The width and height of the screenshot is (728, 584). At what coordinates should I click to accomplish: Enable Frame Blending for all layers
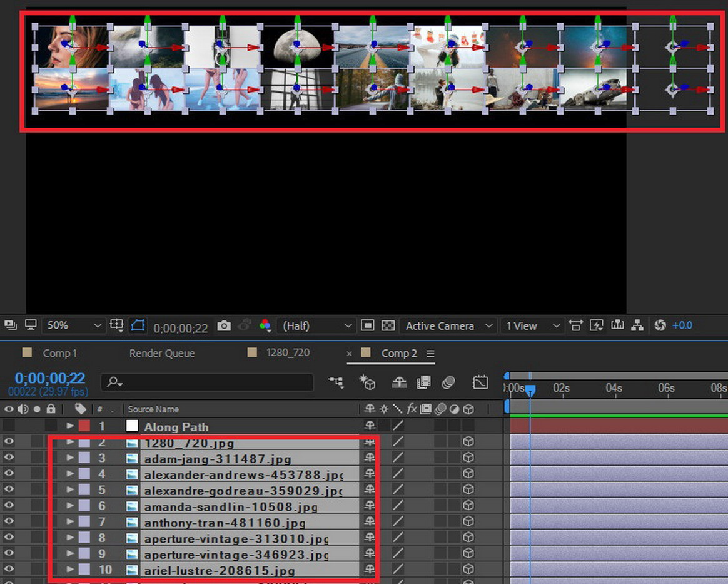tap(424, 382)
